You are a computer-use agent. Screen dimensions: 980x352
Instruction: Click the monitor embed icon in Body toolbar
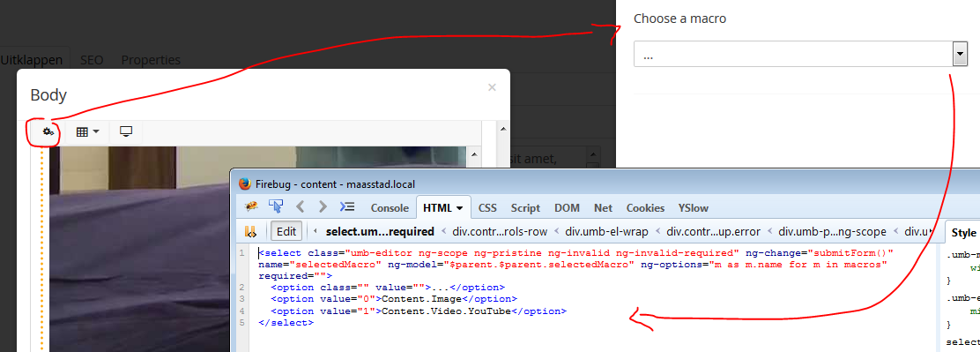126,132
